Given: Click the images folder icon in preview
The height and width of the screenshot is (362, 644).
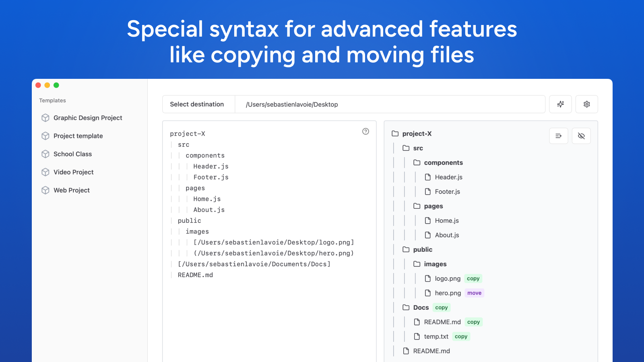Looking at the screenshot, I should pyautogui.click(x=417, y=264).
